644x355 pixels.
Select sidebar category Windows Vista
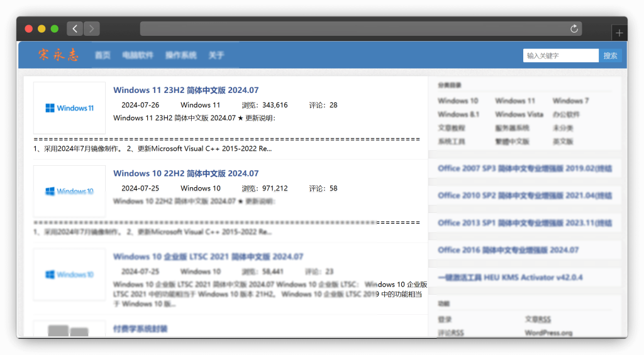coord(519,114)
